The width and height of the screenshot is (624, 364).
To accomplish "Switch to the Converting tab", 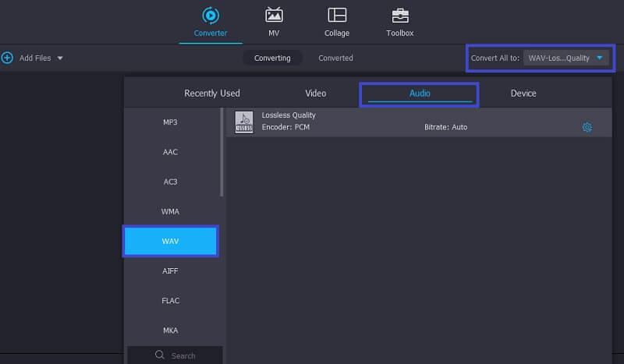I will [272, 58].
